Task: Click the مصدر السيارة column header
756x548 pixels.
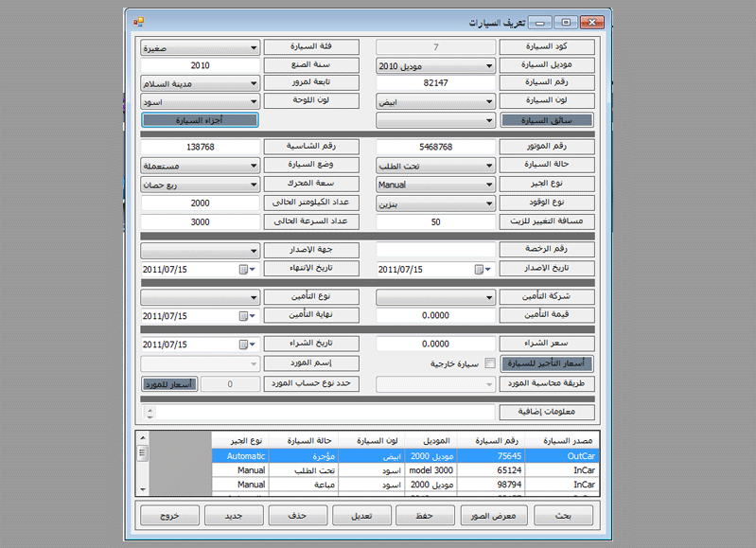Action: click(x=562, y=441)
